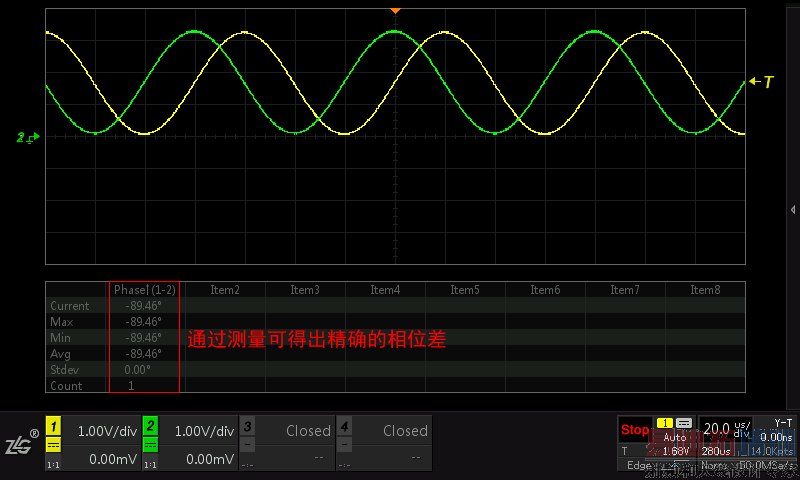Click channel 4 Closed status
Image resolution: width=800 pixels, height=480 pixels.
406,431
